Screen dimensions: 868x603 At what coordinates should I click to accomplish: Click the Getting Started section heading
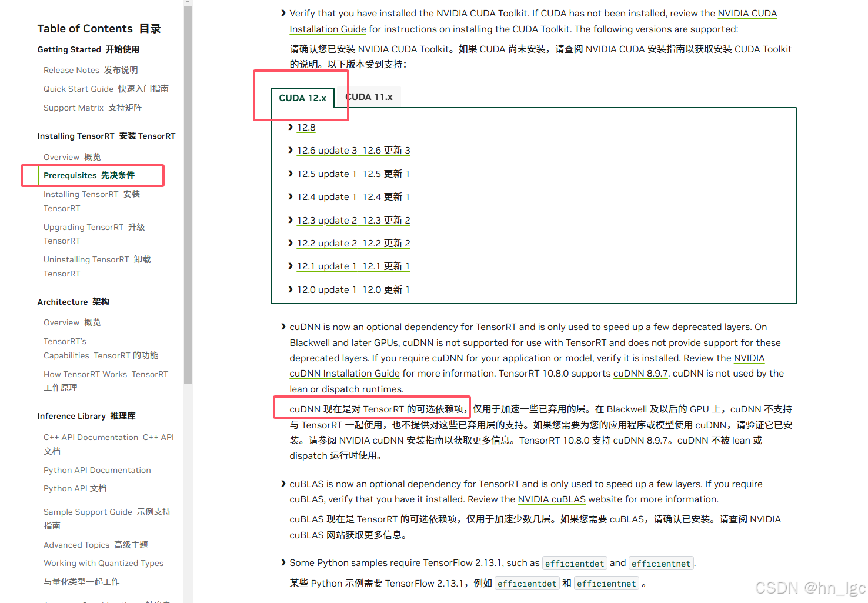pos(88,49)
